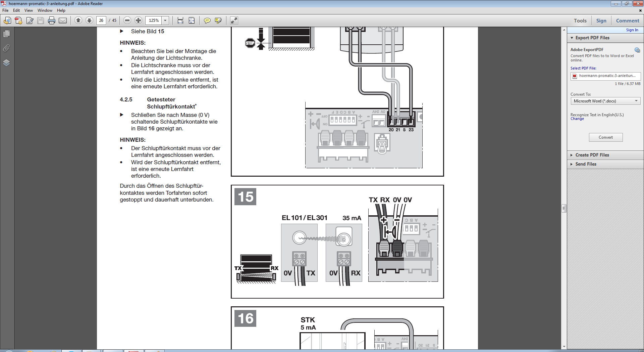This screenshot has height=352, width=644.
Task: Click the 'STK' label in figure 16
Action: 308,320
